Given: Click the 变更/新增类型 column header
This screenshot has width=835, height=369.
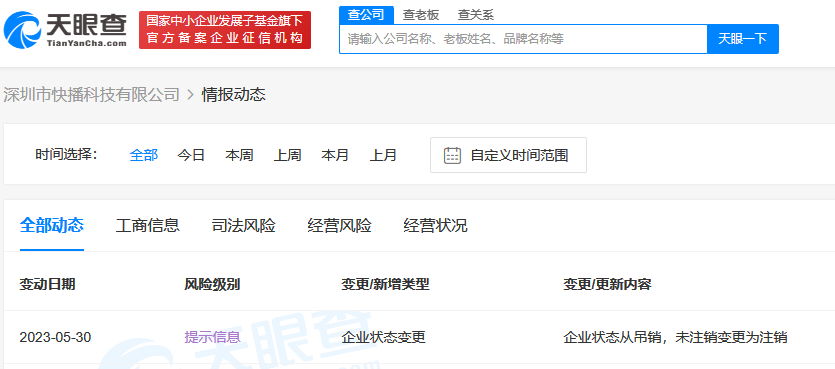Looking at the screenshot, I should (385, 284).
